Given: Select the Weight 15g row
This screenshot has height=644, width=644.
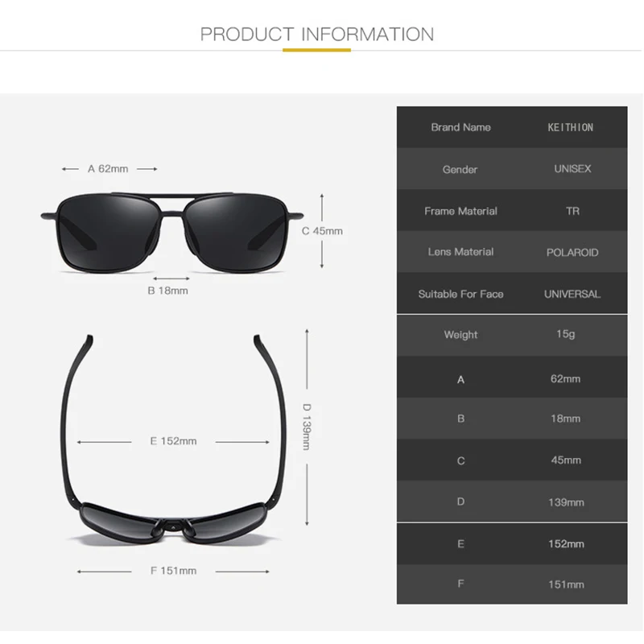Looking at the screenshot, I should tap(512, 335).
